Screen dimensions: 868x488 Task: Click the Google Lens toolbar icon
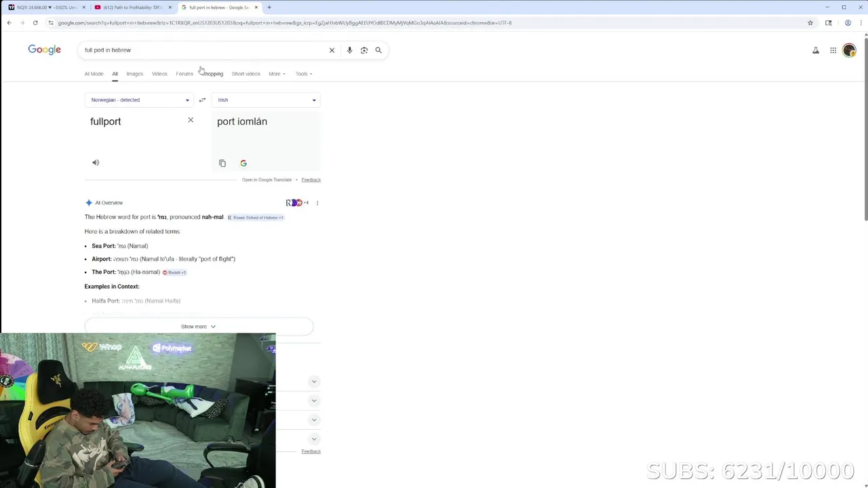tap(829, 22)
